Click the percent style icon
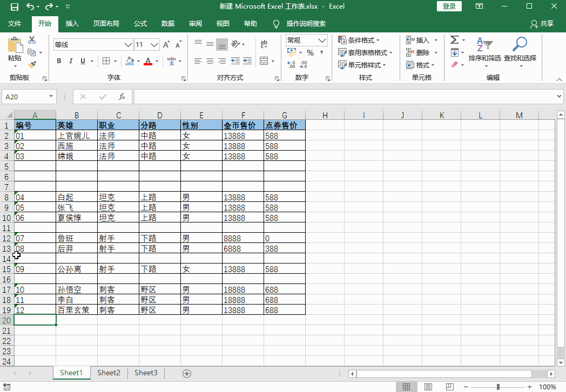 pos(310,53)
